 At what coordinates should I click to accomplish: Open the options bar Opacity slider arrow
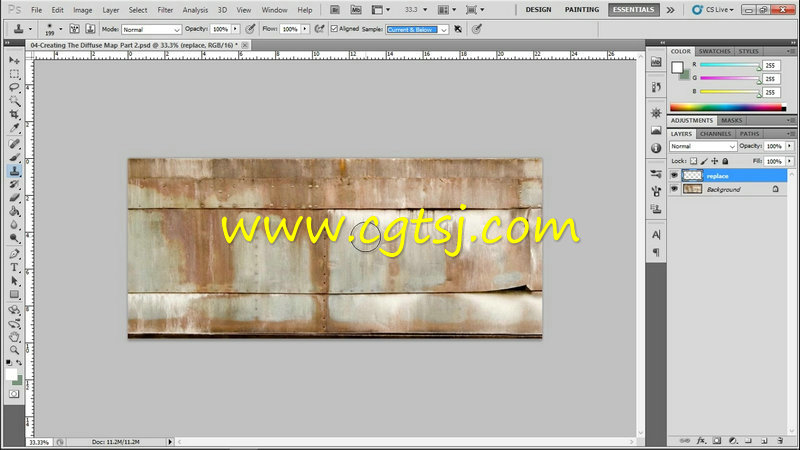[x=235, y=29]
